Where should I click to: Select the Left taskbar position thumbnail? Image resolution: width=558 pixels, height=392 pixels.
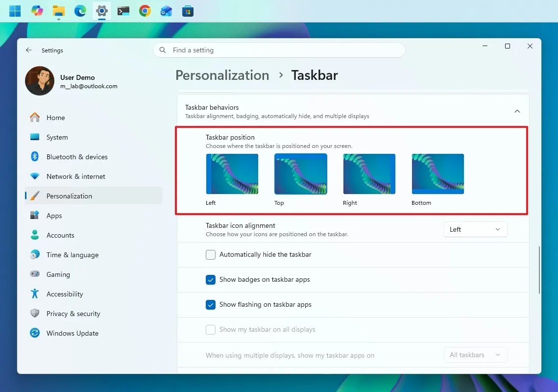232,174
